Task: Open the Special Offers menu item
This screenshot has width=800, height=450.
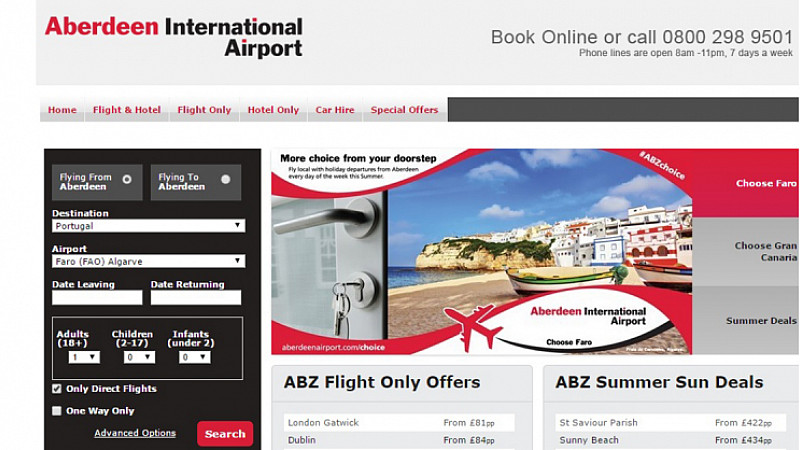Action: (405, 110)
